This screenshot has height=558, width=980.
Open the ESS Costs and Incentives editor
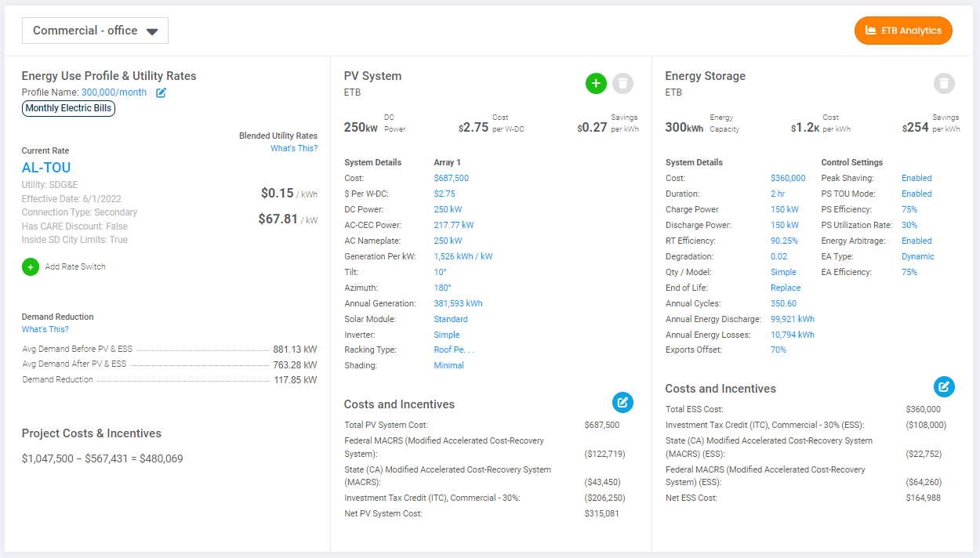pos(944,386)
